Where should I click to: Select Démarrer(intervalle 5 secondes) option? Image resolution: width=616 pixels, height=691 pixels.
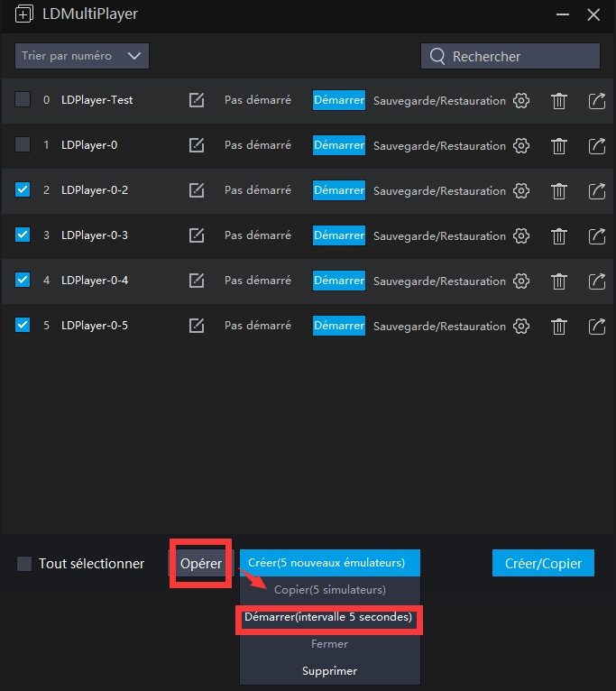(328, 617)
